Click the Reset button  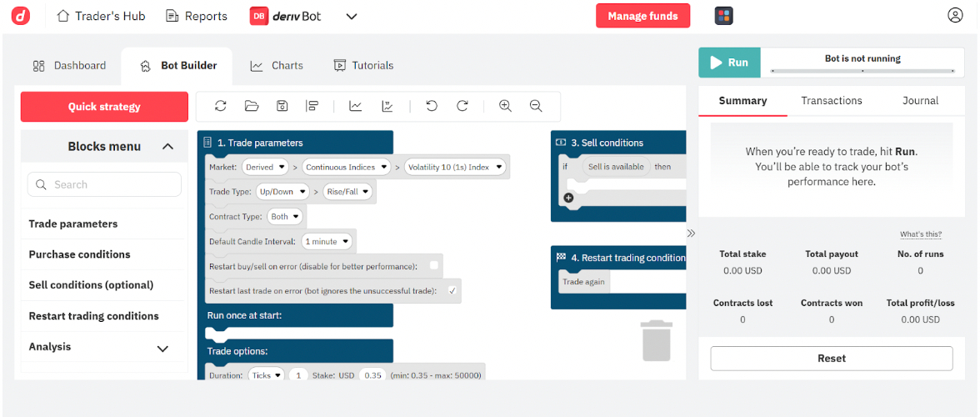(832, 359)
